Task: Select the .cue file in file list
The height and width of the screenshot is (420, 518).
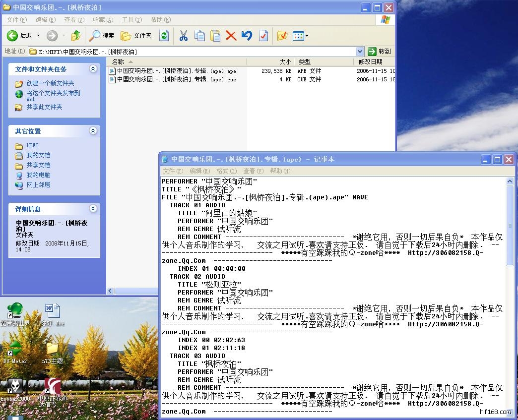Action: point(176,79)
